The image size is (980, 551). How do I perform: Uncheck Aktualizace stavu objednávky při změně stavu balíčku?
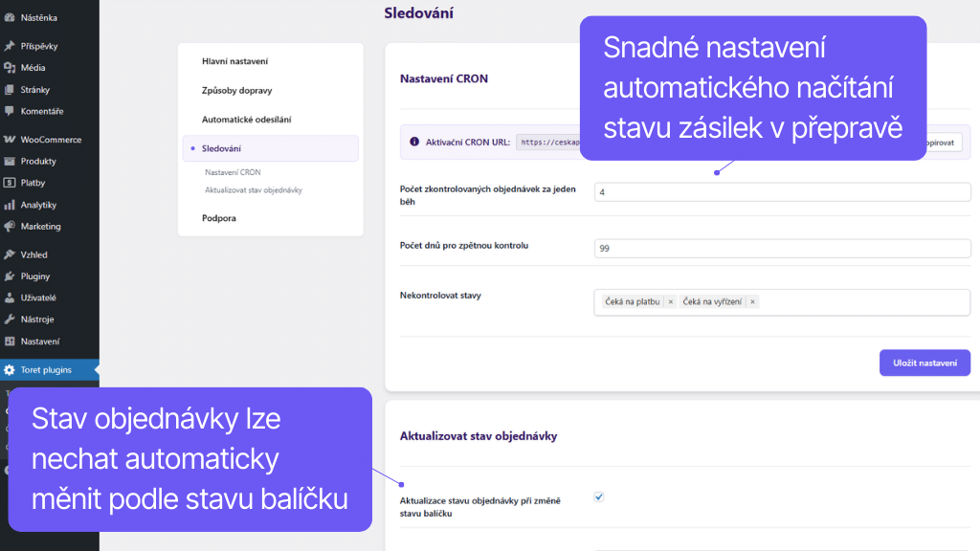pos(598,496)
